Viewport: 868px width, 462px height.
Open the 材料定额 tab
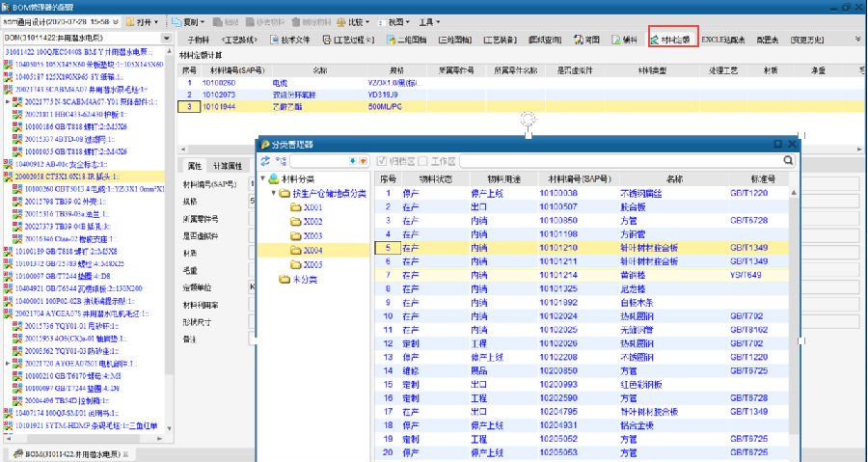(x=681, y=40)
